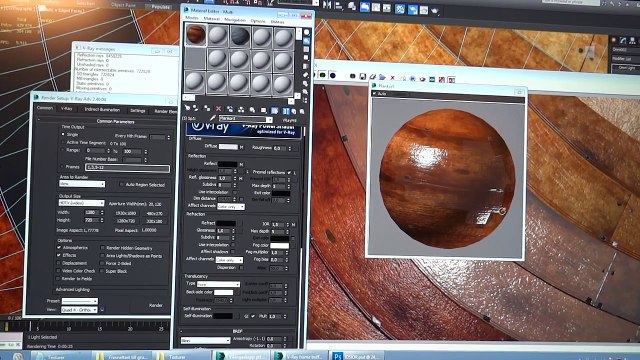The image size is (640, 360).
Task: Select Active Time Segment radio button
Action: click(63, 142)
